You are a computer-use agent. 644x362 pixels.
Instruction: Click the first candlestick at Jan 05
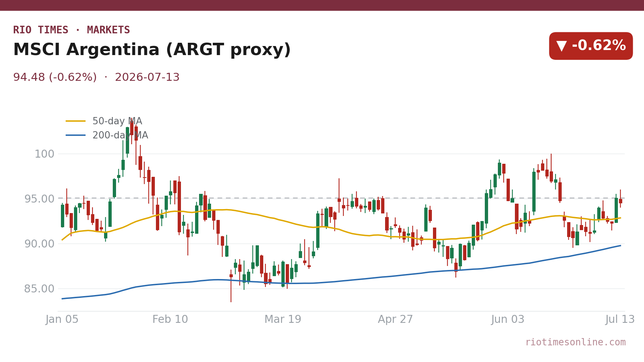click(x=62, y=216)
